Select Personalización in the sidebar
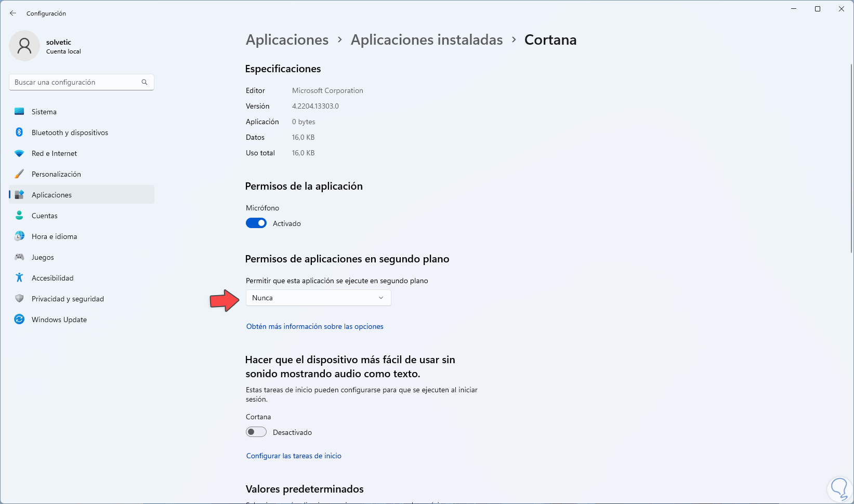 82,174
